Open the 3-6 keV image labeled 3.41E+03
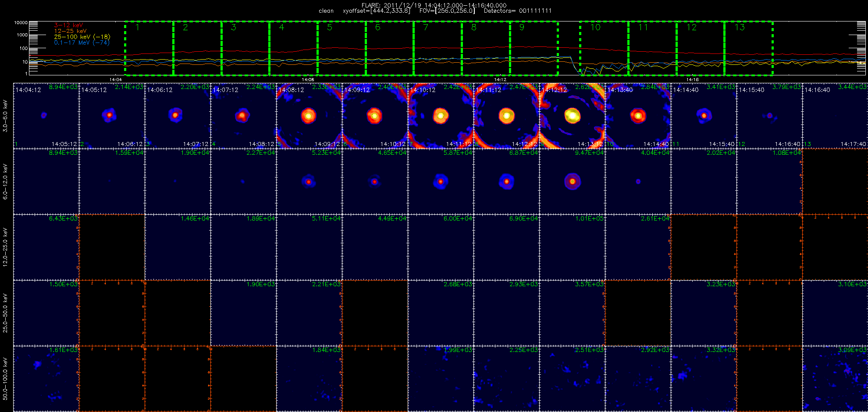 click(704, 116)
